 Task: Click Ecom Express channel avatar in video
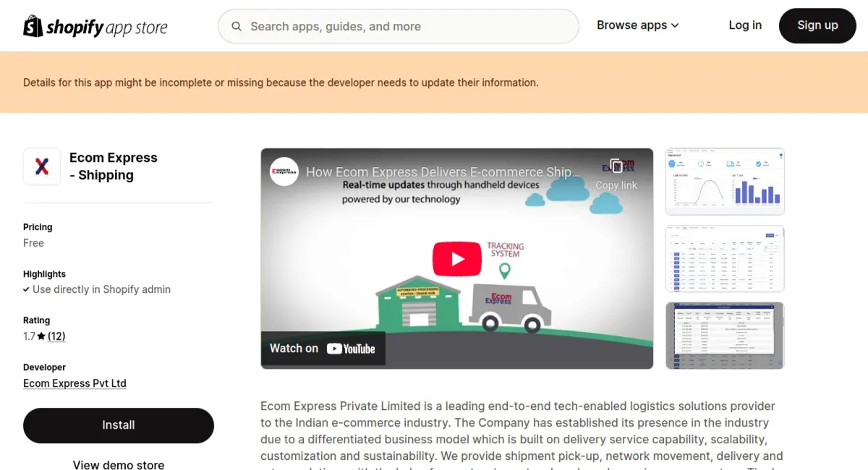284,171
